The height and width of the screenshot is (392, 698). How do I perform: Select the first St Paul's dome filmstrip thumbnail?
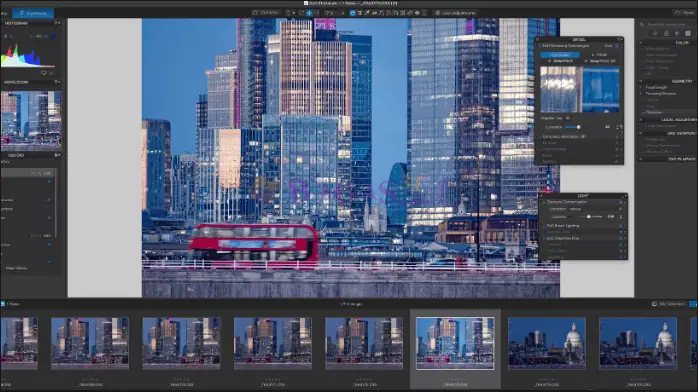[547, 343]
